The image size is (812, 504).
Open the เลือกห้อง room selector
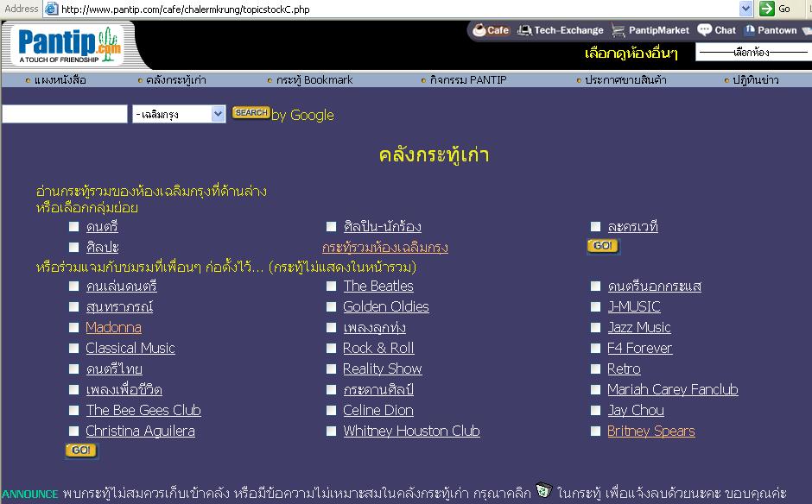click(x=753, y=53)
